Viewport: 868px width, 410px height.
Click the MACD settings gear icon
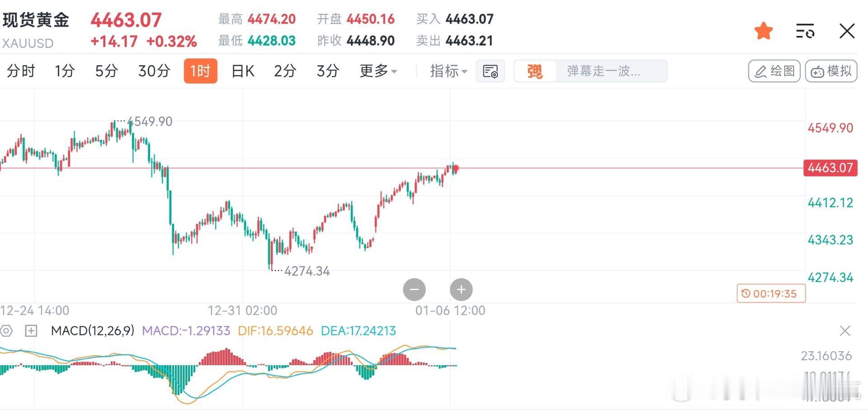pyautogui.click(x=6, y=331)
